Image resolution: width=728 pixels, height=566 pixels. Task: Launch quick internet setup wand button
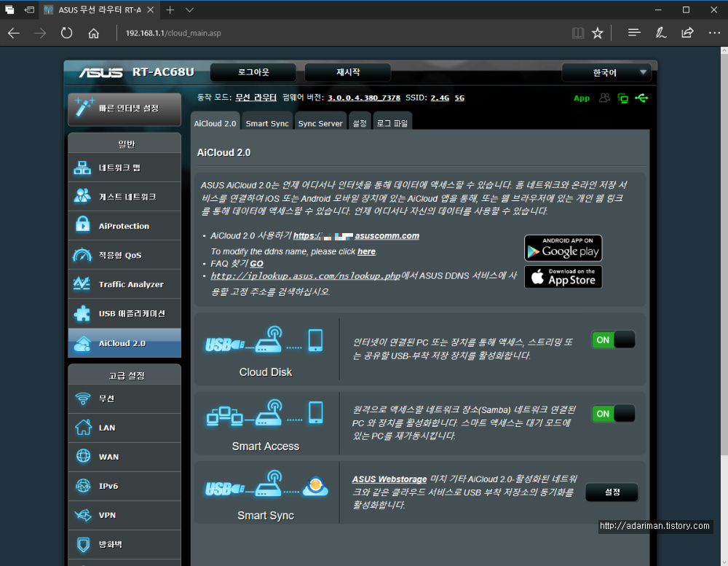(124, 109)
